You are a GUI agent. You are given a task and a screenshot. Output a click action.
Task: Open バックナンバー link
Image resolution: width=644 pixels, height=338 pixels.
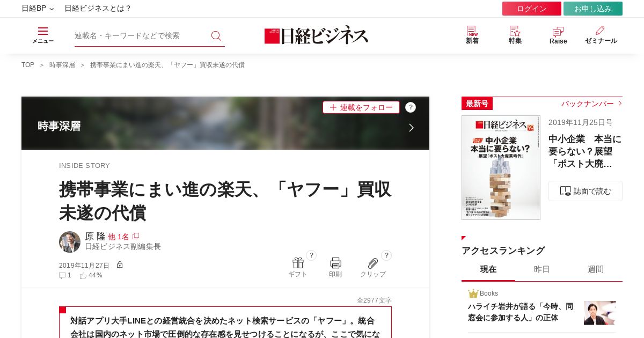(591, 104)
